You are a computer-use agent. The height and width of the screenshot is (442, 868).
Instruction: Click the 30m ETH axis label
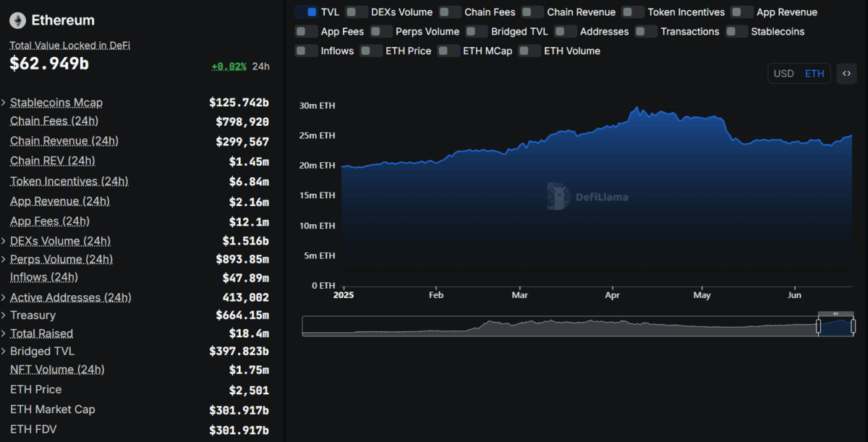pyautogui.click(x=318, y=106)
